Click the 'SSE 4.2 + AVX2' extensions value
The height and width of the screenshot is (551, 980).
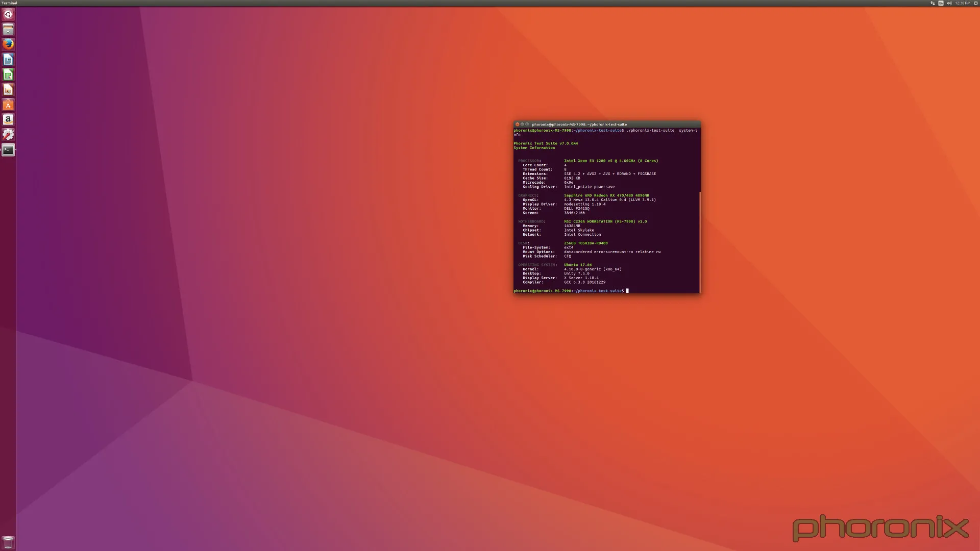click(x=610, y=174)
